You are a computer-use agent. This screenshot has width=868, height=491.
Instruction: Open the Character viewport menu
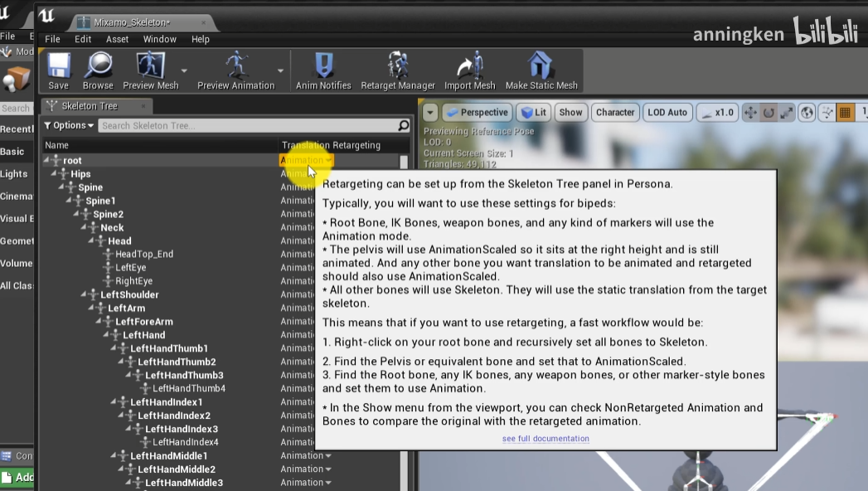tap(614, 112)
